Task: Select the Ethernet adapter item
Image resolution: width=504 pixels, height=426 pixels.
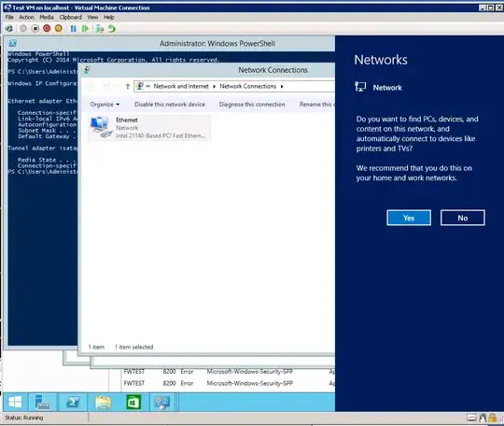Action: [x=149, y=128]
